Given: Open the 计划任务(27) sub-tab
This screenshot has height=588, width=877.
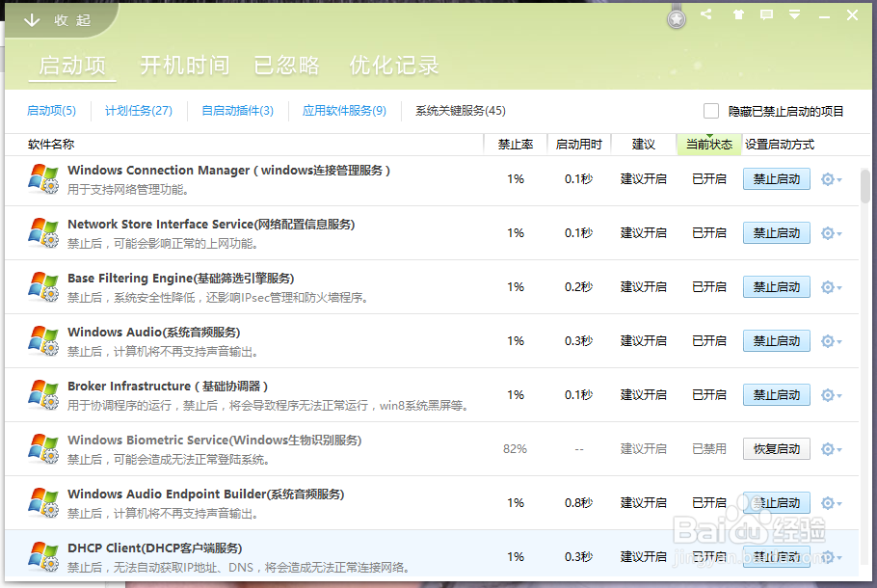Looking at the screenshot, I should point(139,111).
